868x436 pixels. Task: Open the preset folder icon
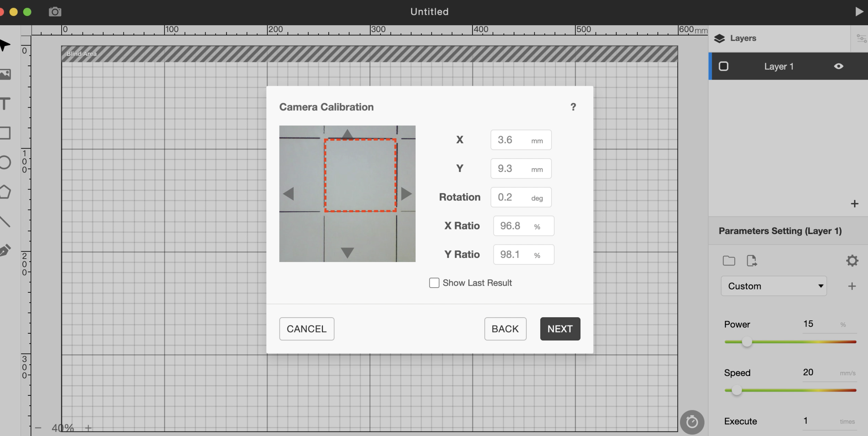[x=729, y=261]
